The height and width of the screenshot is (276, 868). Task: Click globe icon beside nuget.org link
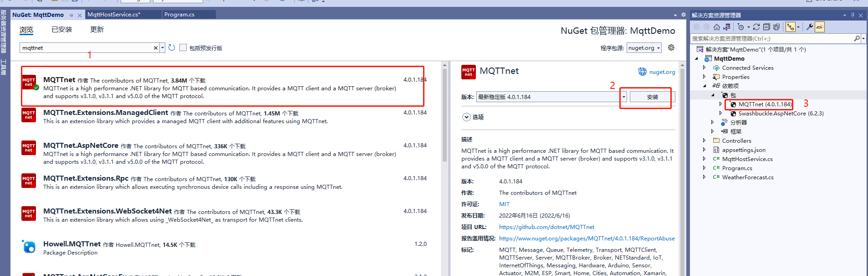642,72
